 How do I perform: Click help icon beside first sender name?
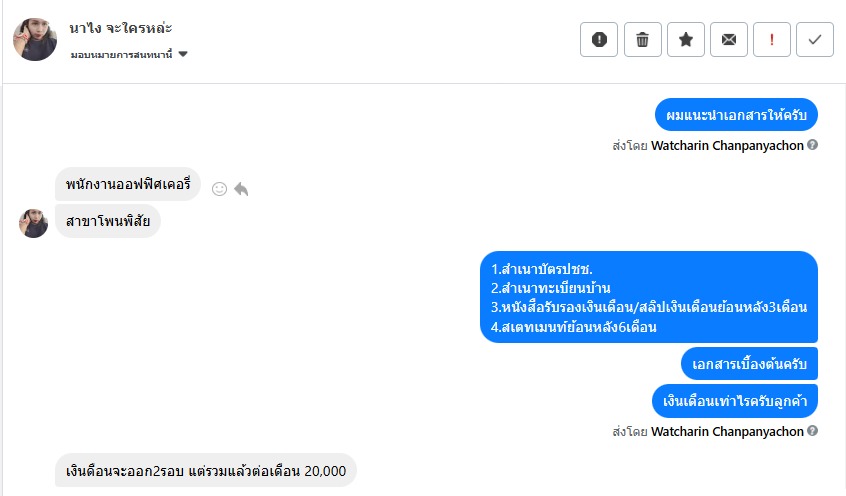tap(813, 145)
